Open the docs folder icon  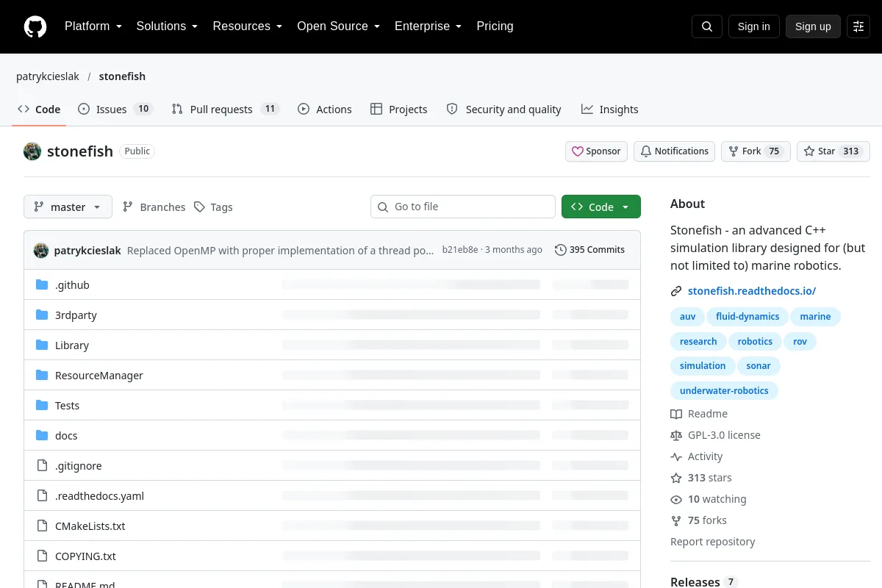point(42,436)
